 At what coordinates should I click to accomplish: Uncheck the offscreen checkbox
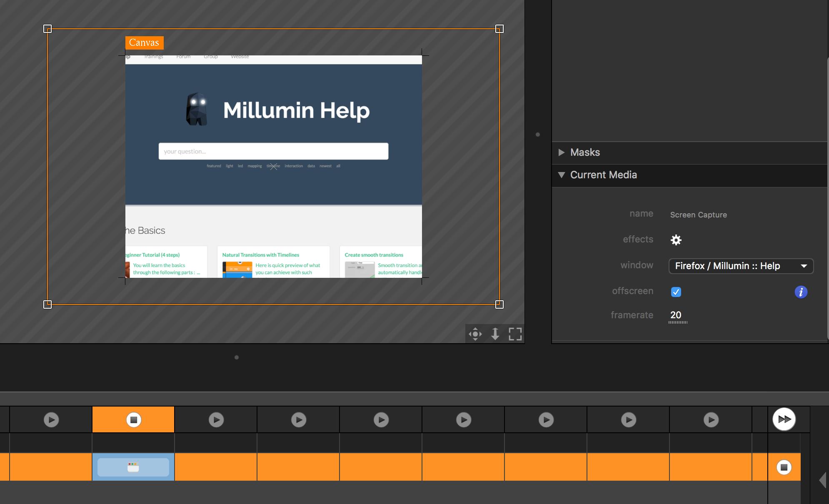pos(676,292)
